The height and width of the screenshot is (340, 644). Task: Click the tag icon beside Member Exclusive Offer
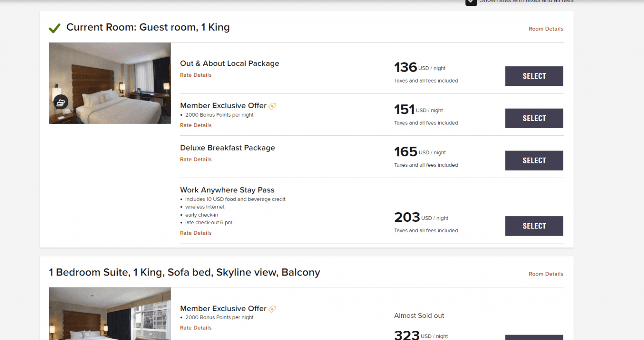[x=272, y=106]
